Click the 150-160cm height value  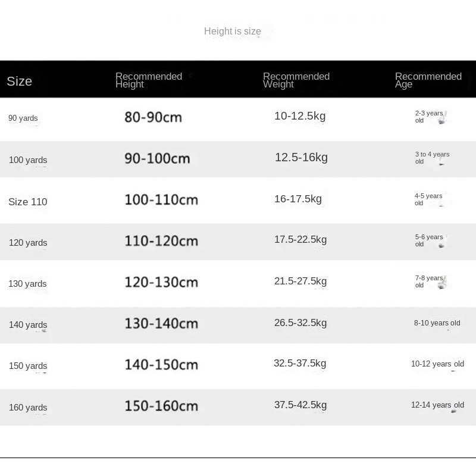click(161, 406)
